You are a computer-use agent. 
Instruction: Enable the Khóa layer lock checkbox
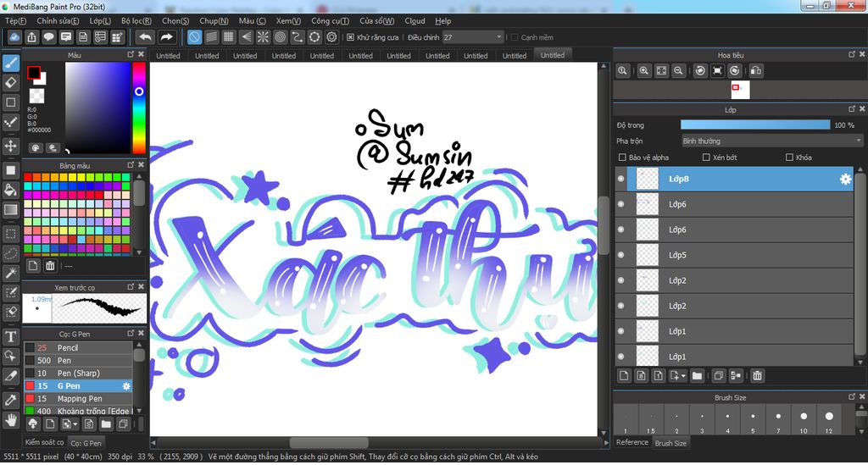pos(789,158)
